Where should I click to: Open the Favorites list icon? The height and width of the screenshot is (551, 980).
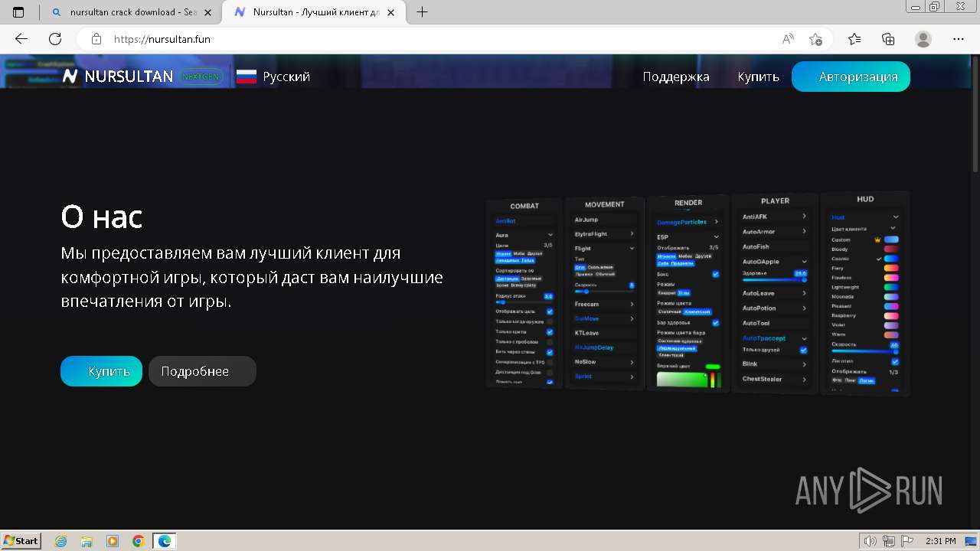(854, 39)
